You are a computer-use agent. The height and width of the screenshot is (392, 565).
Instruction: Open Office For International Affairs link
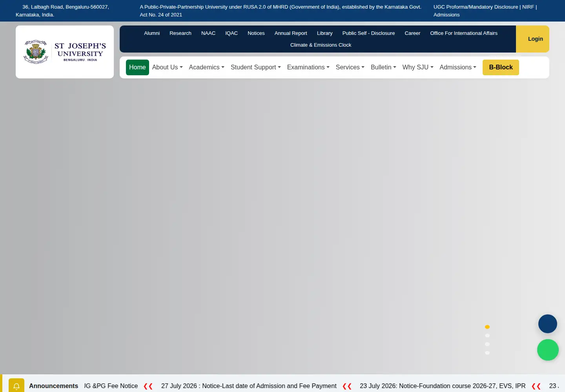click(x=464, y=33)
